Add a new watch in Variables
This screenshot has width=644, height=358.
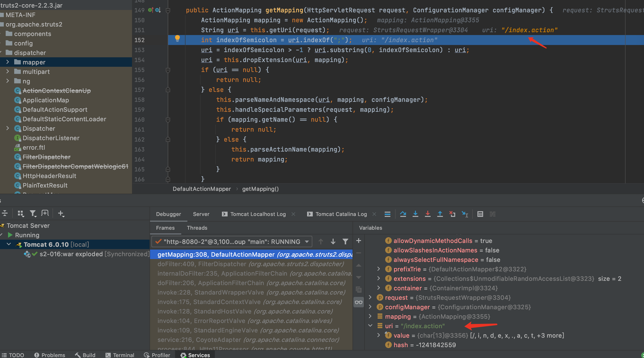pos(358,241)
